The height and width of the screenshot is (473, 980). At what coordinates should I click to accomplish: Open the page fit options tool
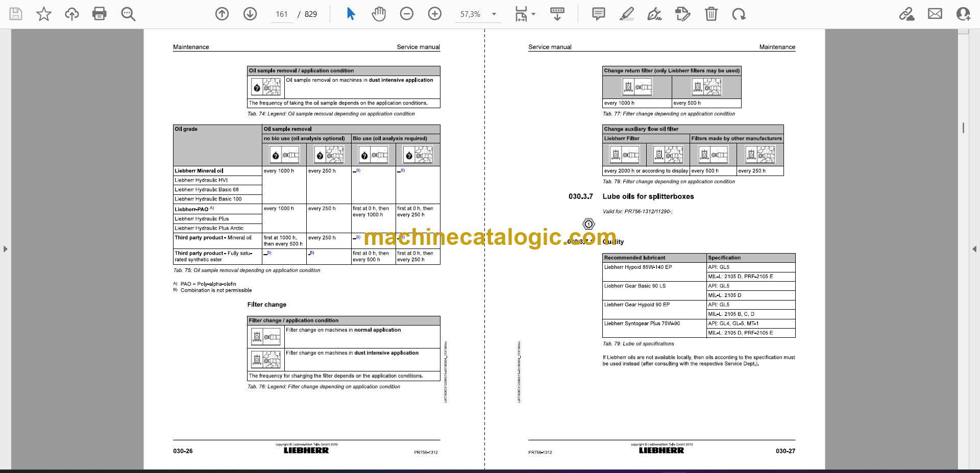coord(521,14)
